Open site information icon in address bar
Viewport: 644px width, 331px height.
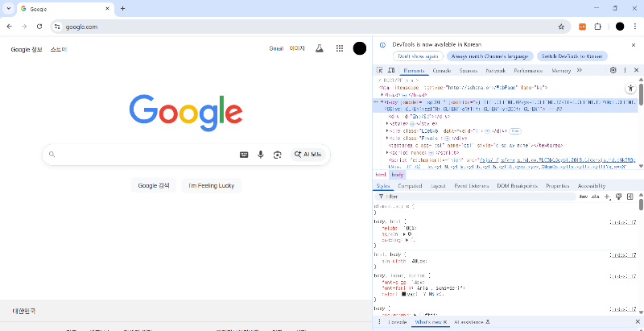(x=57, y=27)
